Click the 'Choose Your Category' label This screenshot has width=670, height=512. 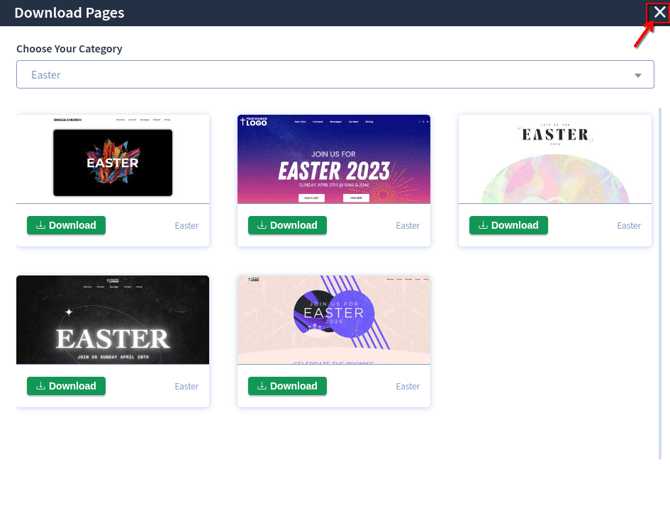click(69, 48)
